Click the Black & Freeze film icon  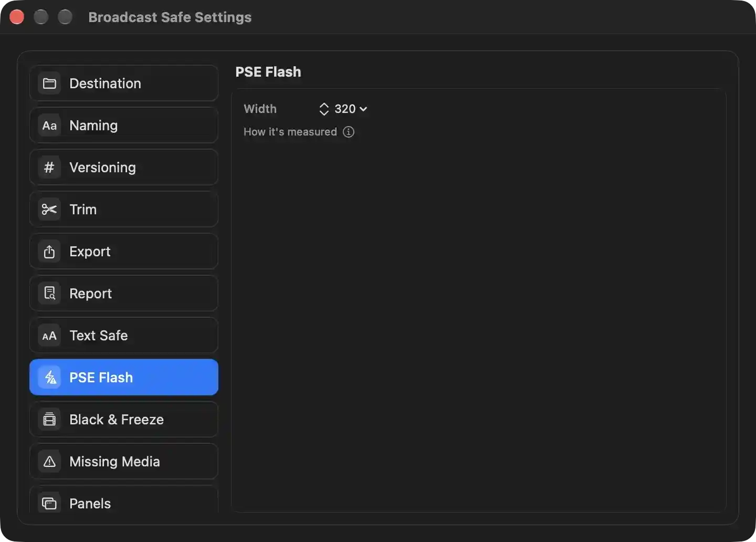pos(49,420)
